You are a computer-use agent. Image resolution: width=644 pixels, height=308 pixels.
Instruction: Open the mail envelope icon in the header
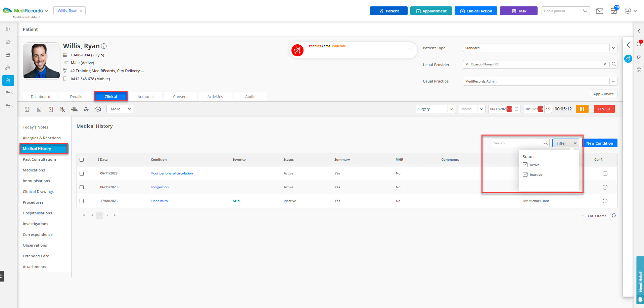point(600,11)
